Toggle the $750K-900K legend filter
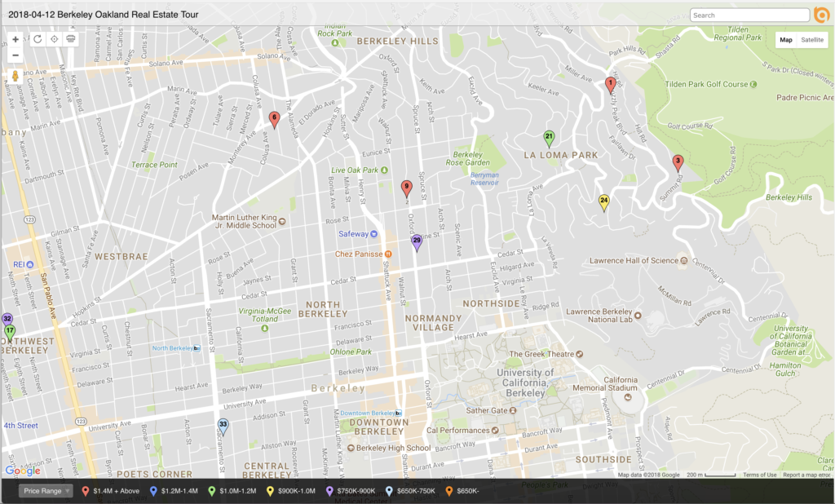 [351, 491]
